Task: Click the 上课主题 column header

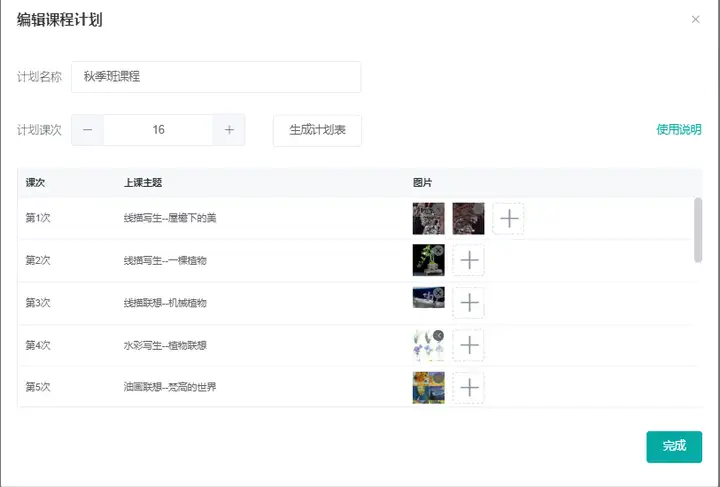Action: coord(143,183)
